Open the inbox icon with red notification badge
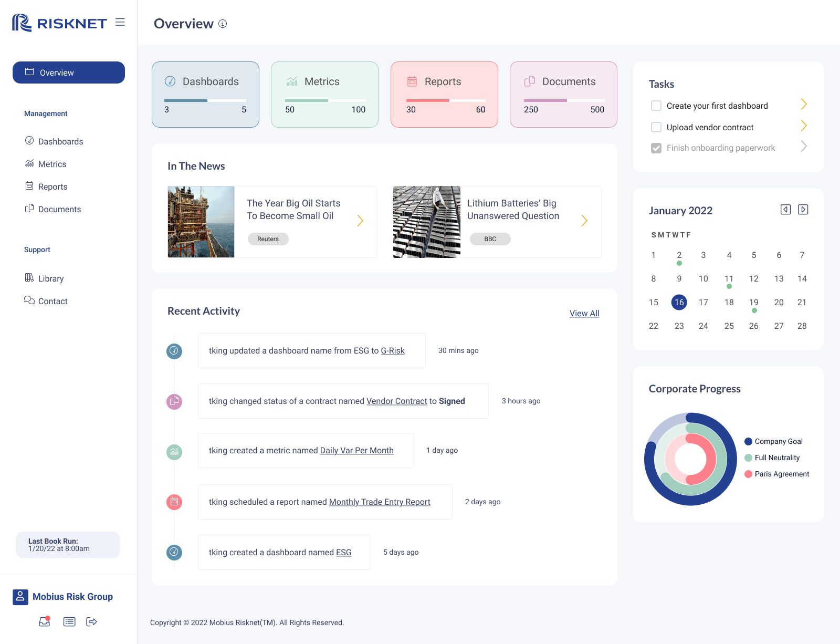The height and width of the screenshot is (644, 840). click(45, 621)
